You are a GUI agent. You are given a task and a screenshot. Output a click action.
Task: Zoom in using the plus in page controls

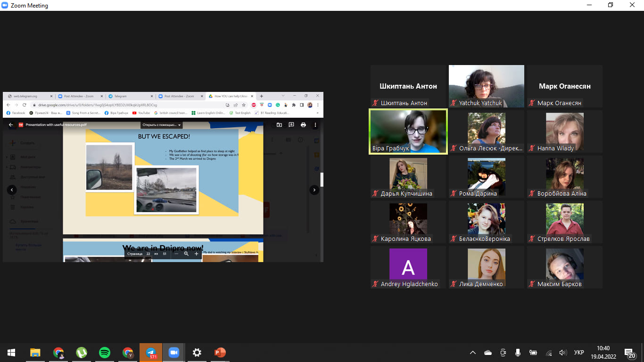tap(196, 254)
